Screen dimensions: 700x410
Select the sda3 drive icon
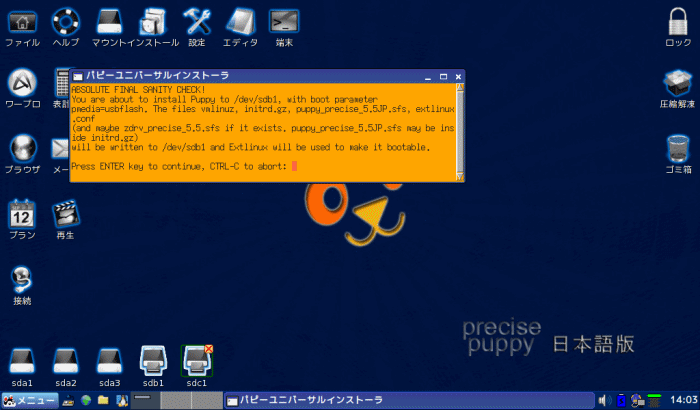(x=109, y=362)
